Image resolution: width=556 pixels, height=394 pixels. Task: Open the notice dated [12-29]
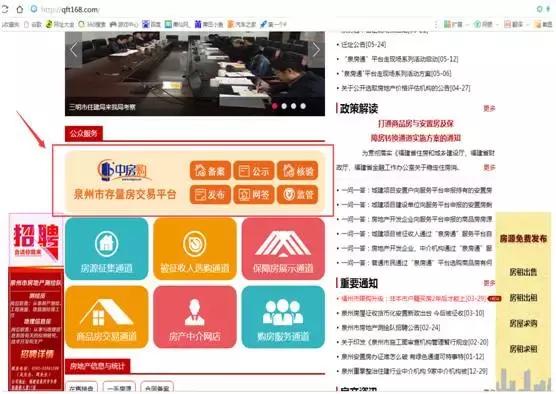(414, 371)
